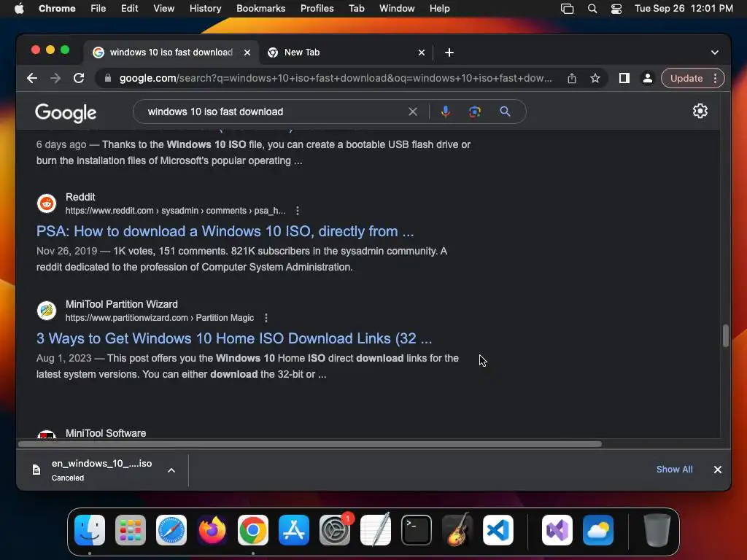Click inside the Google search input field

click(274, 112)
